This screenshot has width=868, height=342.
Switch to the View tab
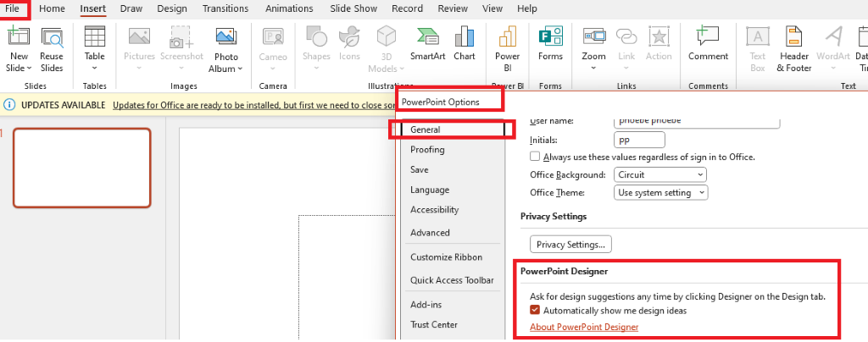coord(492,8)
